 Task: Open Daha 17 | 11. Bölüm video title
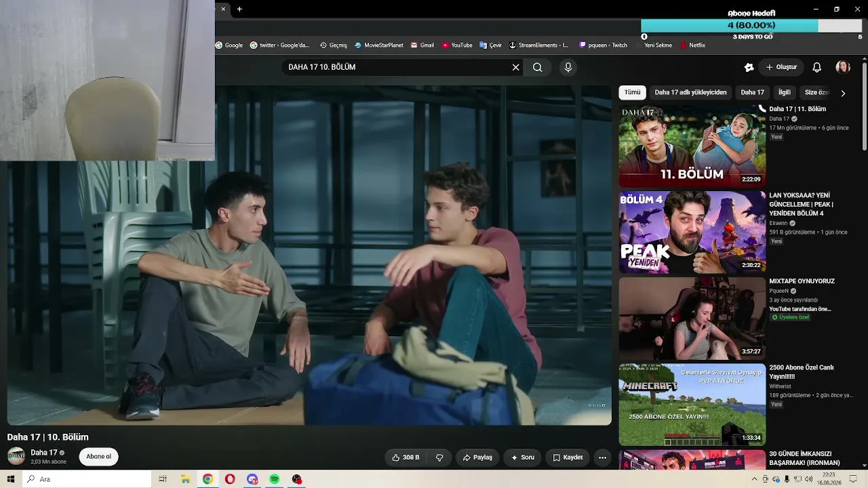coord(797,109)
